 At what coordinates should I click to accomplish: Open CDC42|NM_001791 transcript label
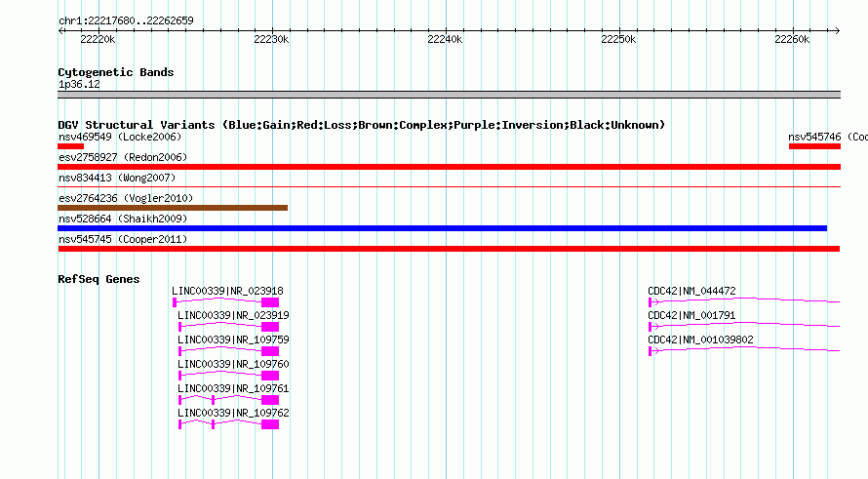click(x=691, y=315)
